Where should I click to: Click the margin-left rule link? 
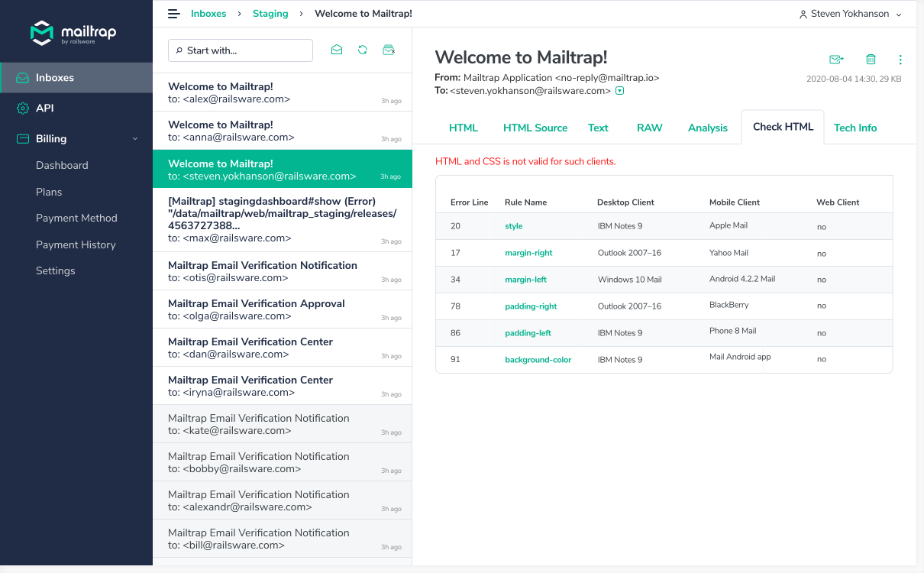[x=525, y=280]
